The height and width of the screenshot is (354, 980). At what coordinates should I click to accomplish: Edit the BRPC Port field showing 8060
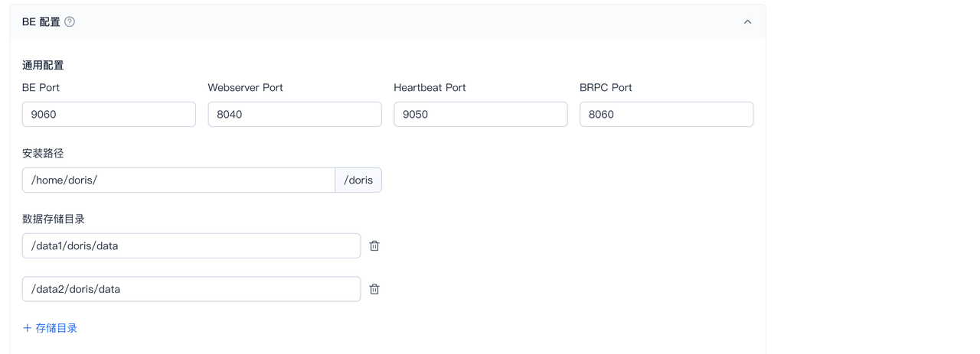[667, 115]
